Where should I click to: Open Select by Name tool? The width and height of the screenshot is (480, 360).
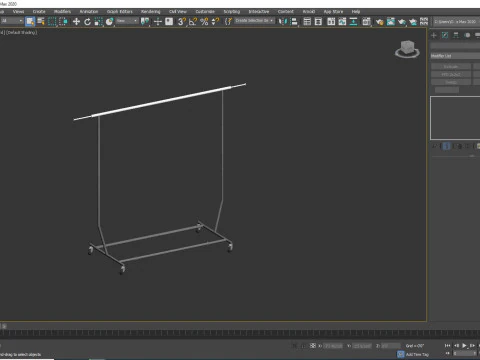point(41,22)
